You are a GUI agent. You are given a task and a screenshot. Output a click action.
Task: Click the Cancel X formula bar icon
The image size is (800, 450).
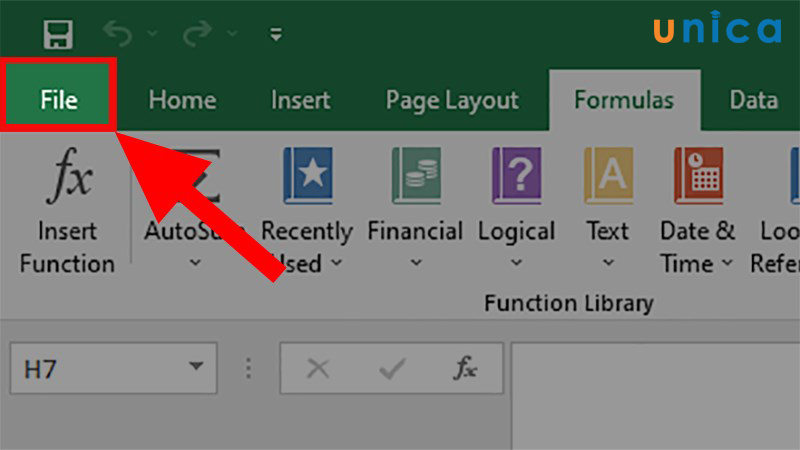tap(318, 368)
